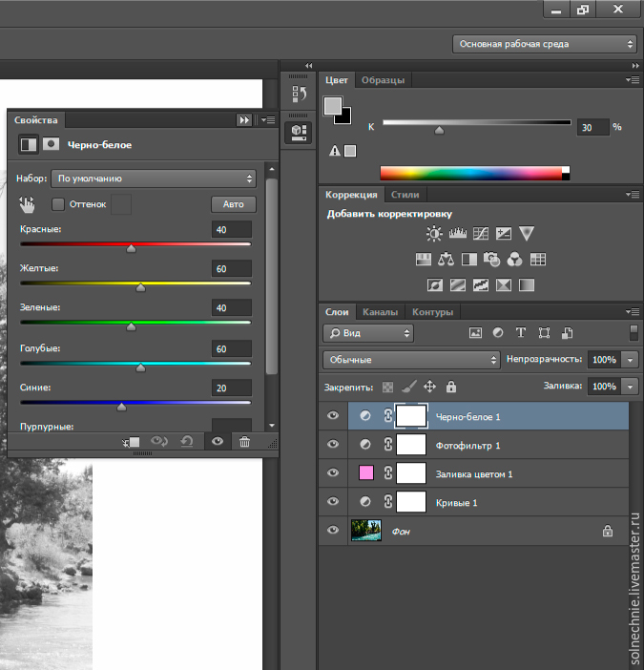Add a Selective Color adjustment
Image resolution: width=644 pixels, height=670 pixels.
[x=504, y=284]
